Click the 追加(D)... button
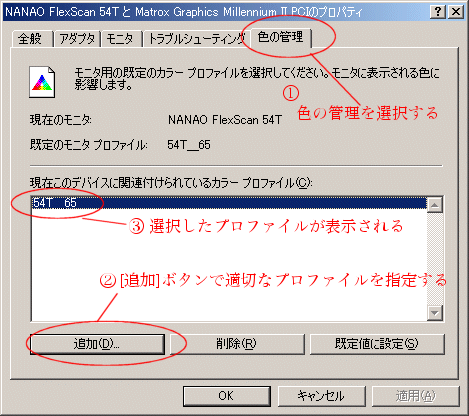This screenshot has width=469, height=416. pyautogui.click(x=97, y=344)
